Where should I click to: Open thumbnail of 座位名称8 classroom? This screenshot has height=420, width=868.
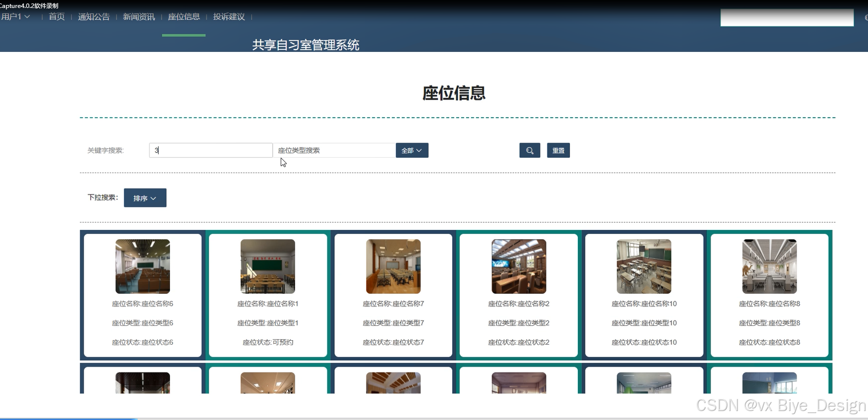[x=770, y=266]
